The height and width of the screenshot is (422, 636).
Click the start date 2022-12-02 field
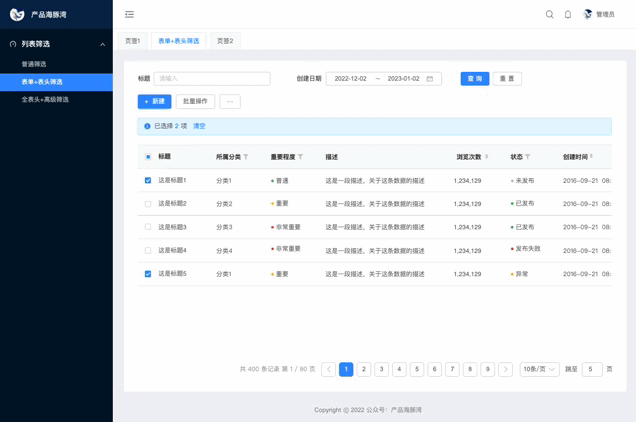pos(350,79)
